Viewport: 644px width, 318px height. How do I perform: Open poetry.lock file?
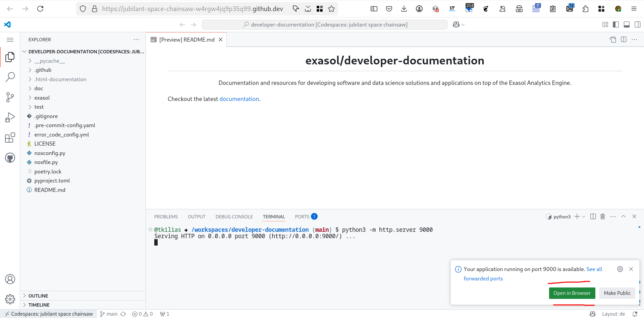pos(83,171)
